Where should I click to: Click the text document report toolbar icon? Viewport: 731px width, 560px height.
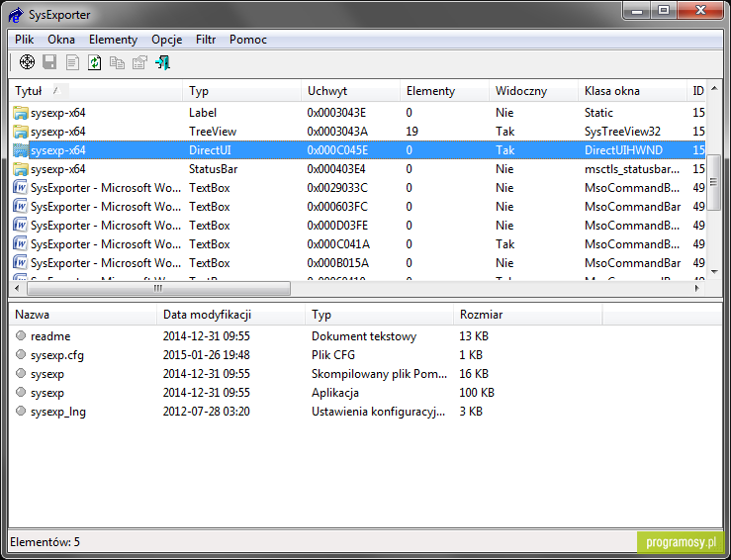72,62
